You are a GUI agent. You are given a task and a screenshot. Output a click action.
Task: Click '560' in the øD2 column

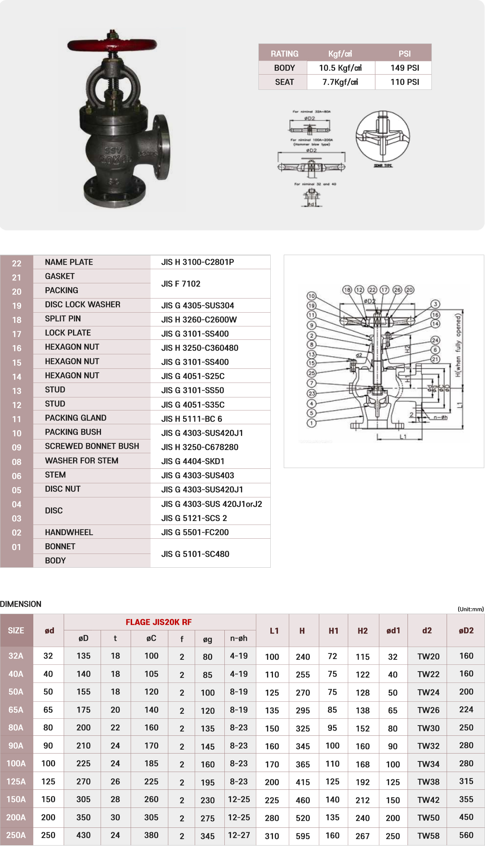pos(466,835)
